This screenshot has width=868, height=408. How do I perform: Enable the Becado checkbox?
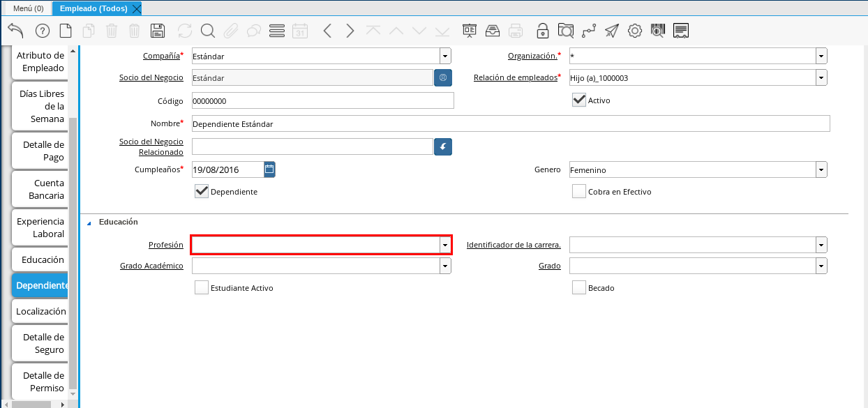coord(578,287)
